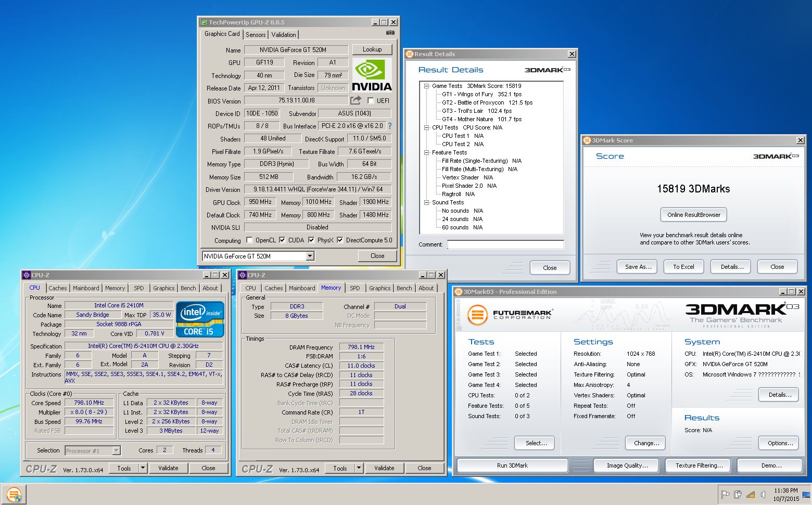812x505 pixels.
Task: Click Change button under Settings
Action: click(x=646, y=443)
